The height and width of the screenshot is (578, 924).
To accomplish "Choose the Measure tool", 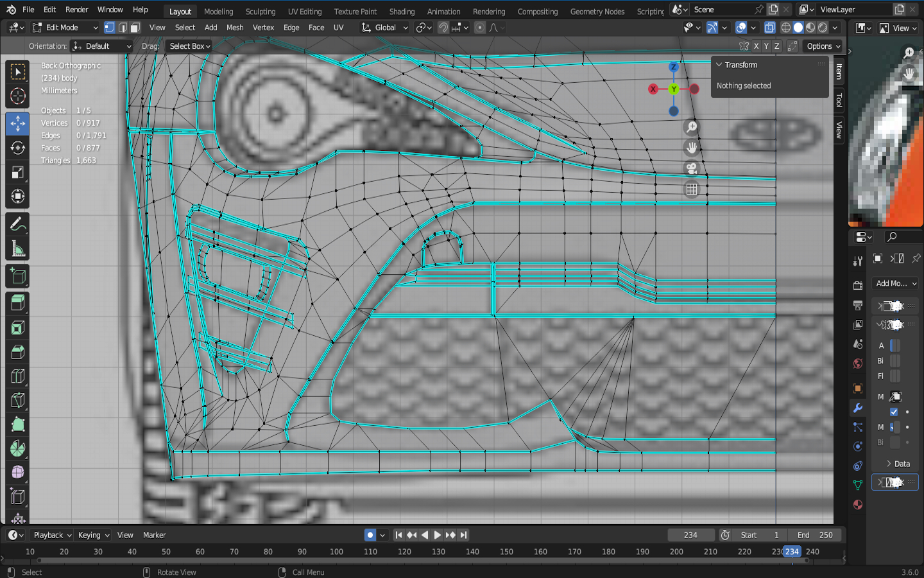I will [17, 249].
